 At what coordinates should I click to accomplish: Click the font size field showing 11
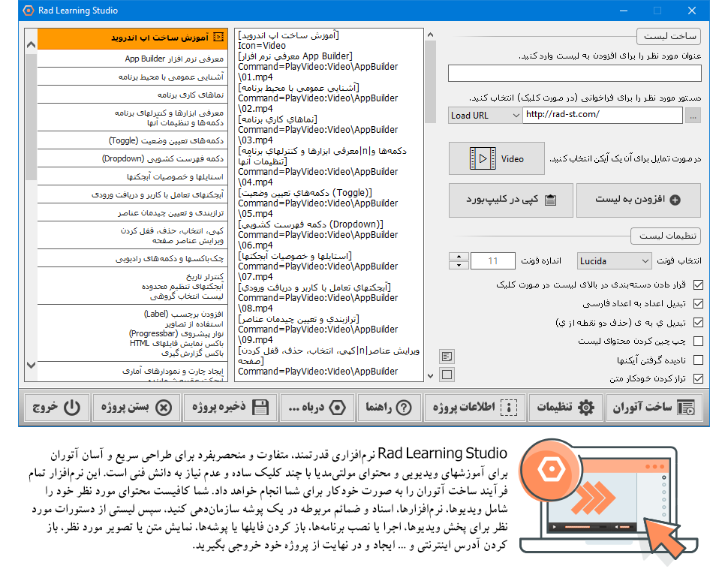coord(492,261)
